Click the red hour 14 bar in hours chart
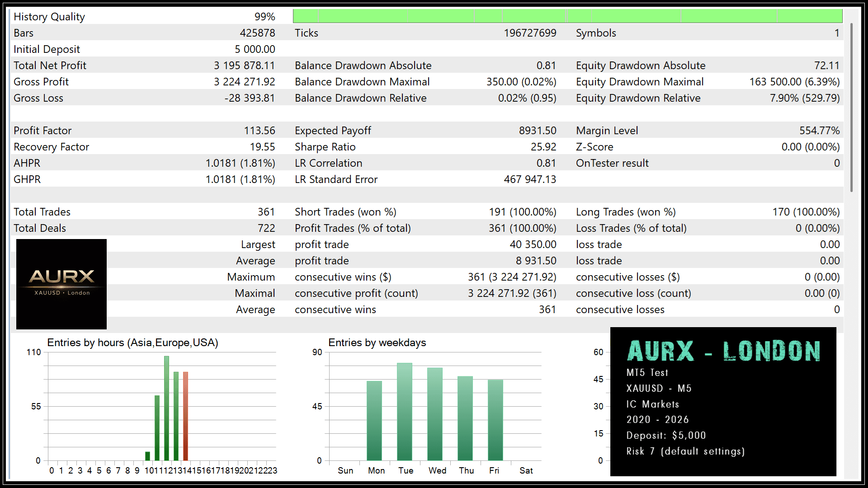The width and height of the screenshot is (868, 488). point(185,416)
